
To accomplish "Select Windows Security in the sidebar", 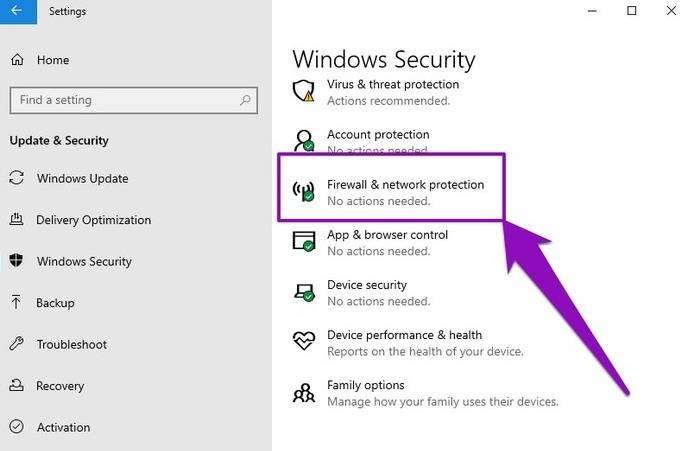I will point(83,261).
